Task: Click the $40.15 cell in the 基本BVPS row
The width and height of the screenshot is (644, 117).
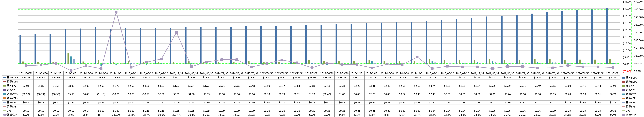Action: tap(613, 78)
